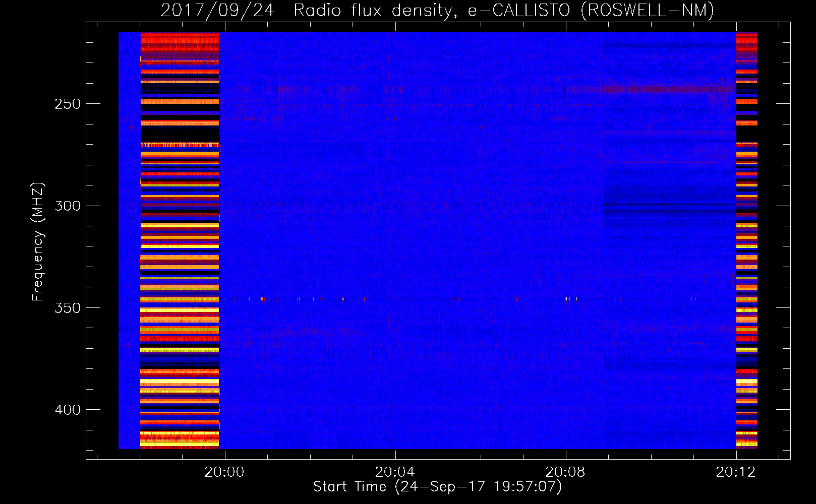Click the plot title mentioning e-CALLISTO ROSWELL-NM
This screenshot has height=504, width=816.
point(437,10)
